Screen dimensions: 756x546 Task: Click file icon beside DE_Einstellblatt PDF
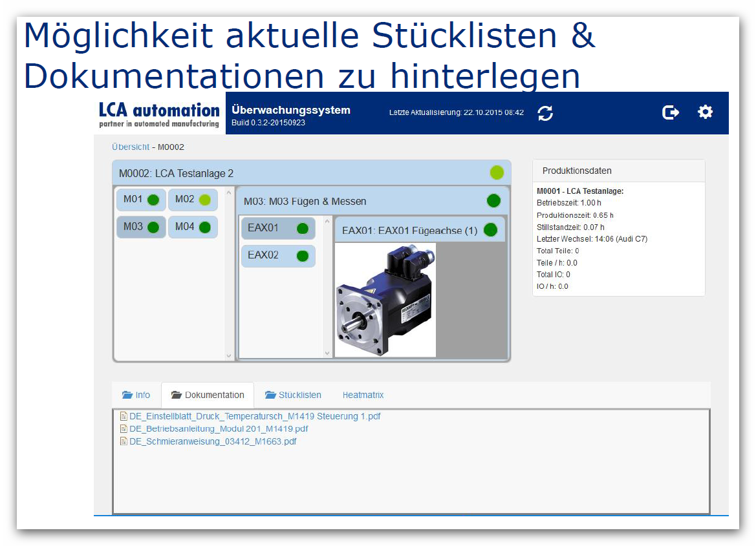click(x=124, y=416)
